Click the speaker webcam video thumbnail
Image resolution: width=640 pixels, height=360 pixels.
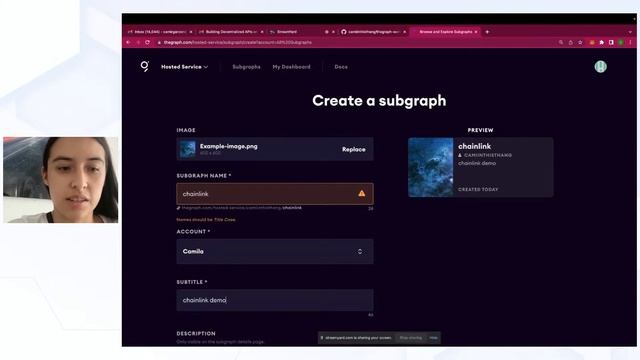[x=61, y=180]
